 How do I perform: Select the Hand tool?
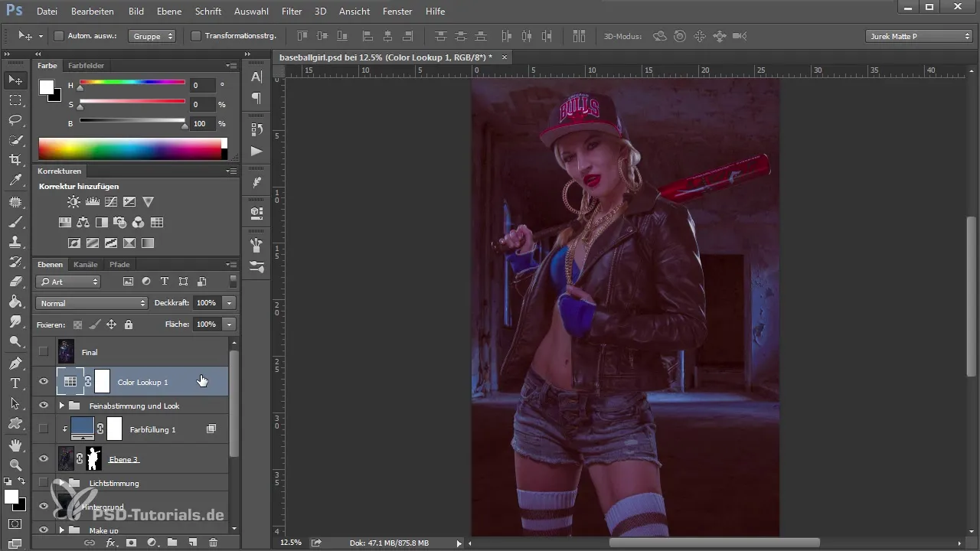[x=15, y=445]
